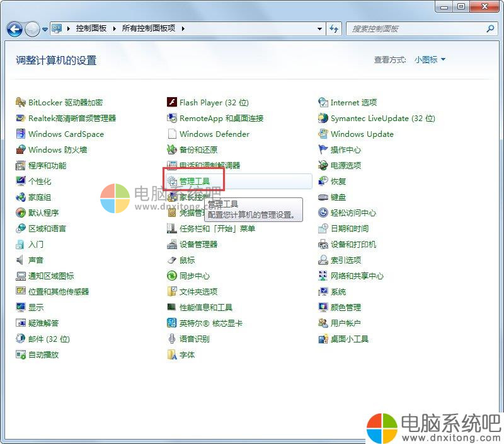
Task: Click the Symantec LiveUpdate icon
Action: [x=323, y=119]
